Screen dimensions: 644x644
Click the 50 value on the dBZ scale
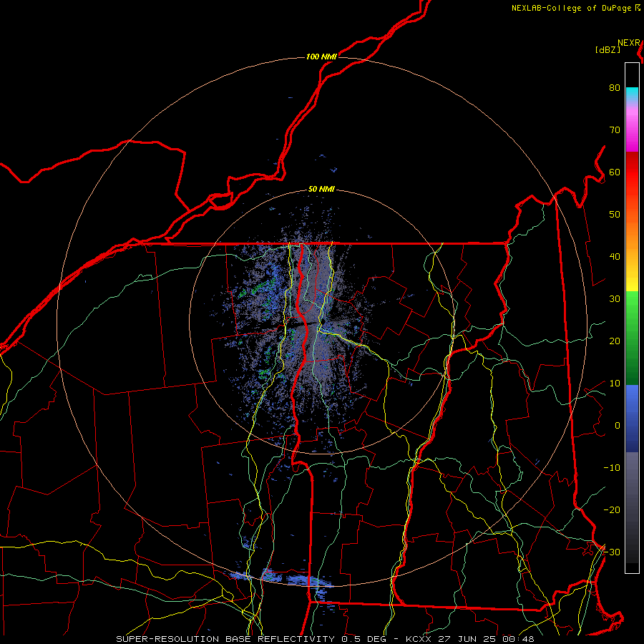click(615, 215)
